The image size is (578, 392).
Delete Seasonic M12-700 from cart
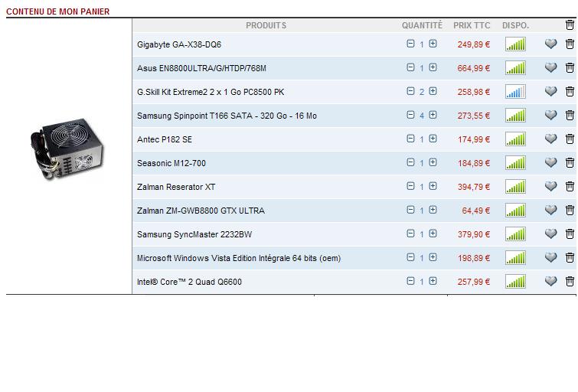[570, 162]
